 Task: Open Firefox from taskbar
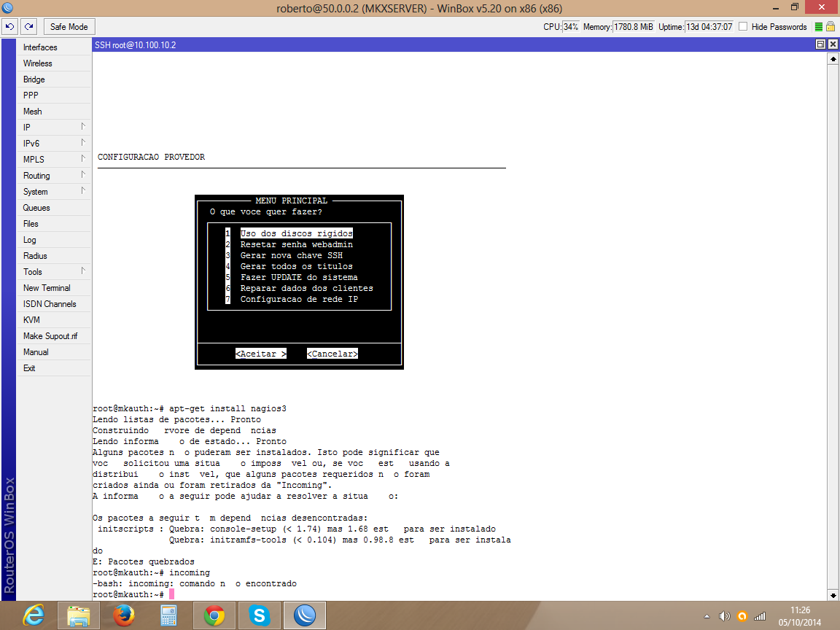[x=124, y=616]
